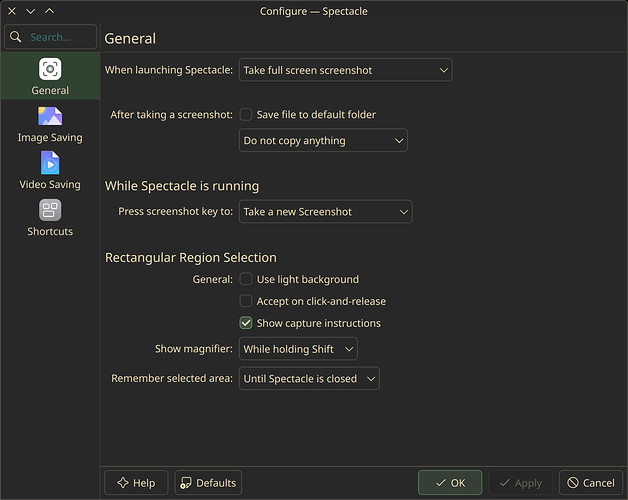
Task: Open the 'Show magnifier' dropdown
Action: pyautogui.click(x=298, y=349)
